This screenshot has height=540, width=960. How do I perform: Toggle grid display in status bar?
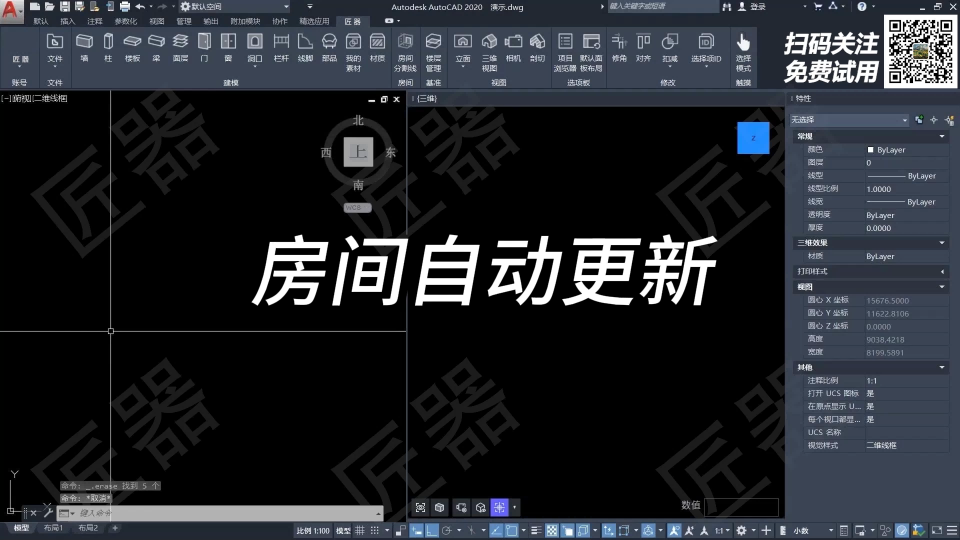click(360, 531)
